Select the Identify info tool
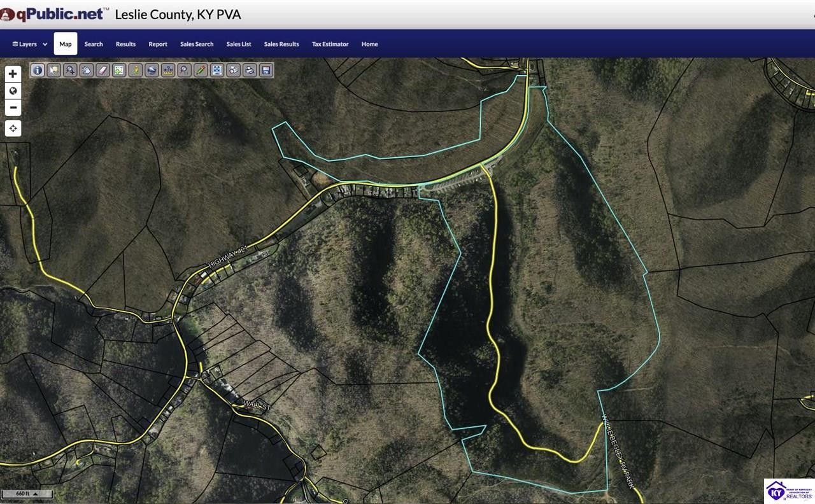 38,70
